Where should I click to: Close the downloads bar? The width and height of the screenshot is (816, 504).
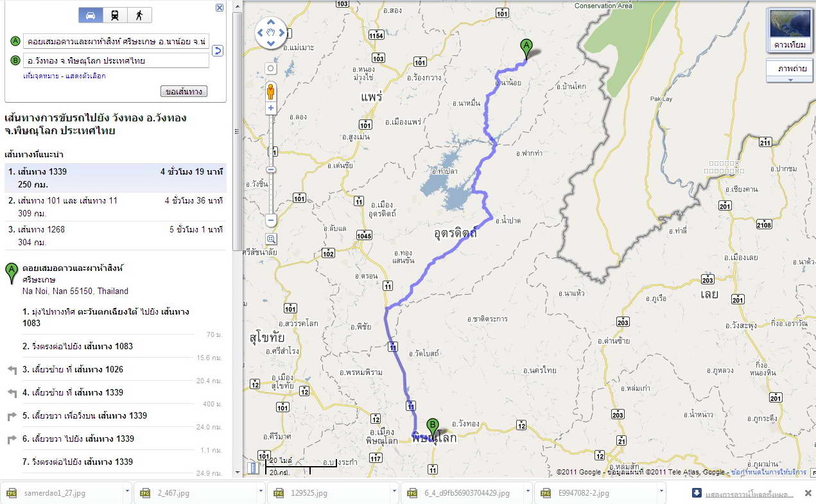[x=808, y=493]
